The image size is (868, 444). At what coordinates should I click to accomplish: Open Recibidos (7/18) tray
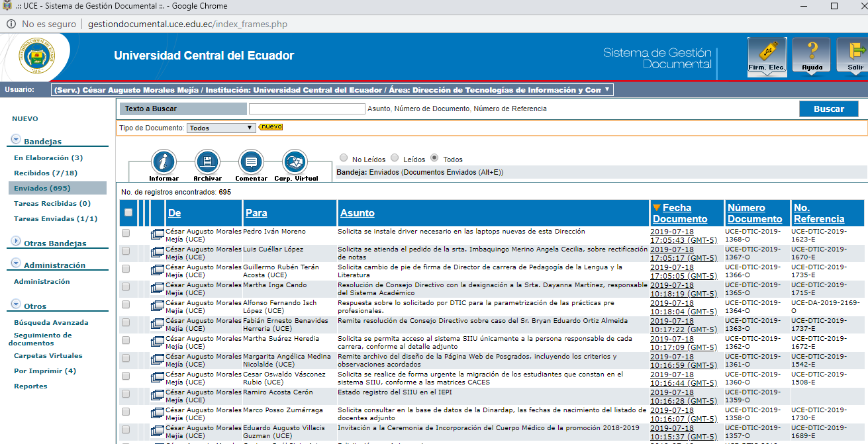pyautogui.click(x=46, y=173)
